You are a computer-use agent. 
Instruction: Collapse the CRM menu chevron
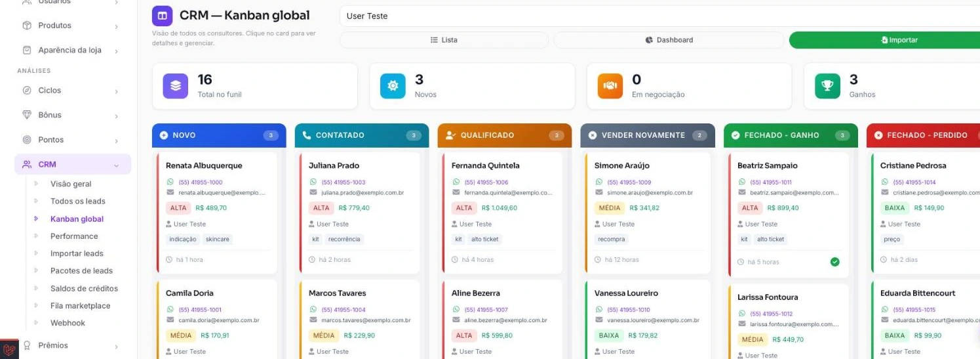[116, 165]
